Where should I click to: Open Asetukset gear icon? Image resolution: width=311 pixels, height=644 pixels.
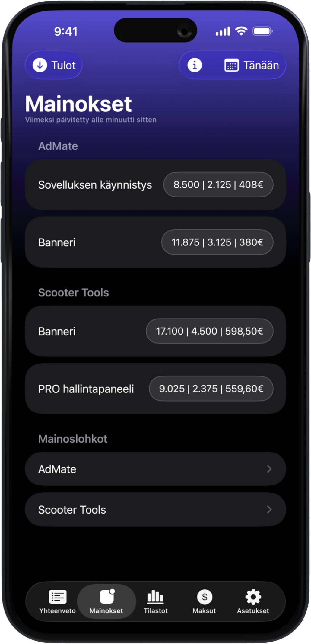pos(253,596)
